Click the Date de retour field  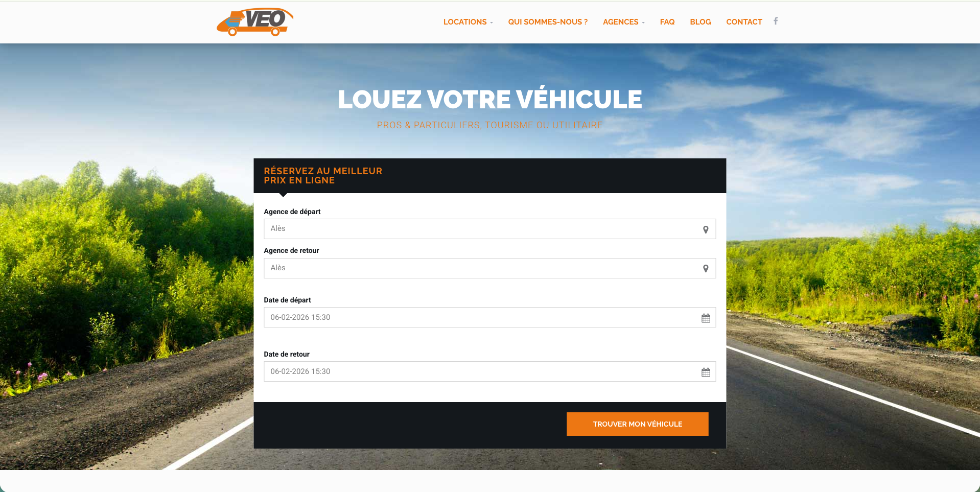click(480, 371)
